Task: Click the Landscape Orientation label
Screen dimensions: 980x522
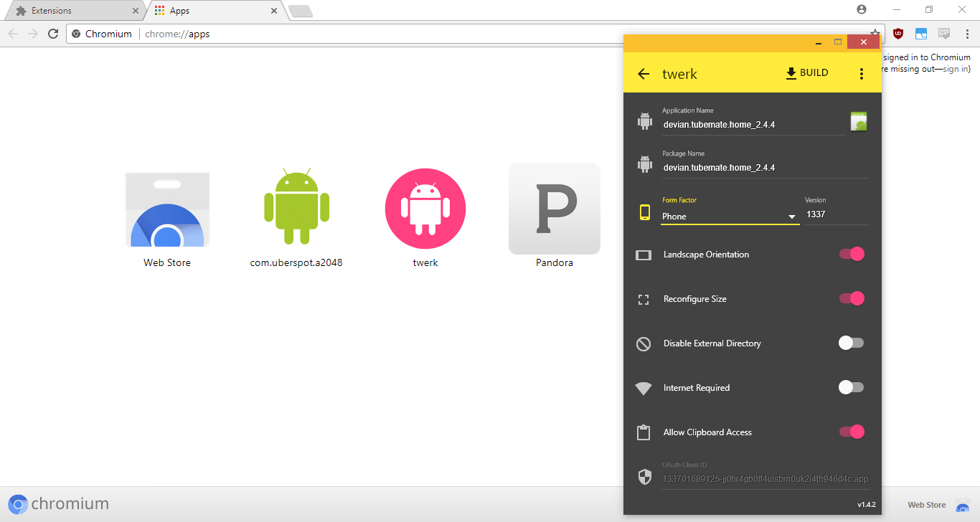Action: point(706,255)
